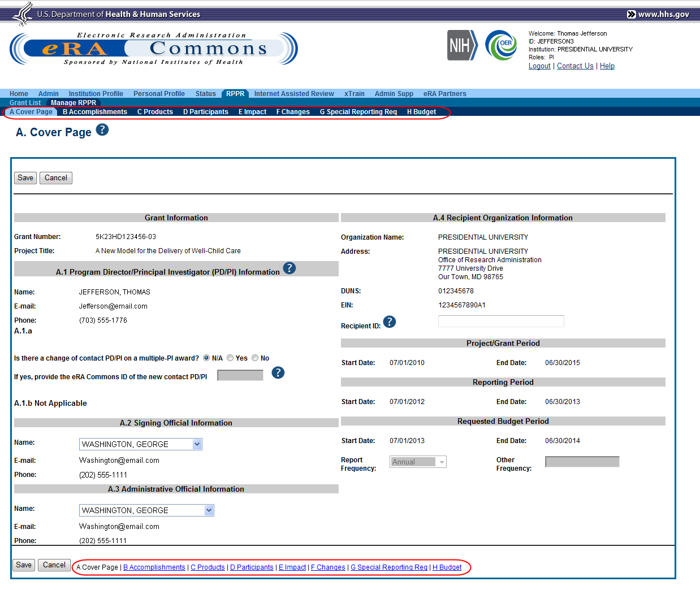Click EIN value 1234567890A1
This screenshot has height=590, width=700.
coord(462,305)
